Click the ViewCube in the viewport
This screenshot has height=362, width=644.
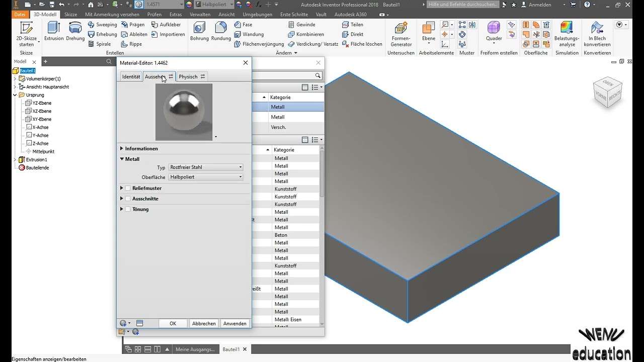[608, 92]
